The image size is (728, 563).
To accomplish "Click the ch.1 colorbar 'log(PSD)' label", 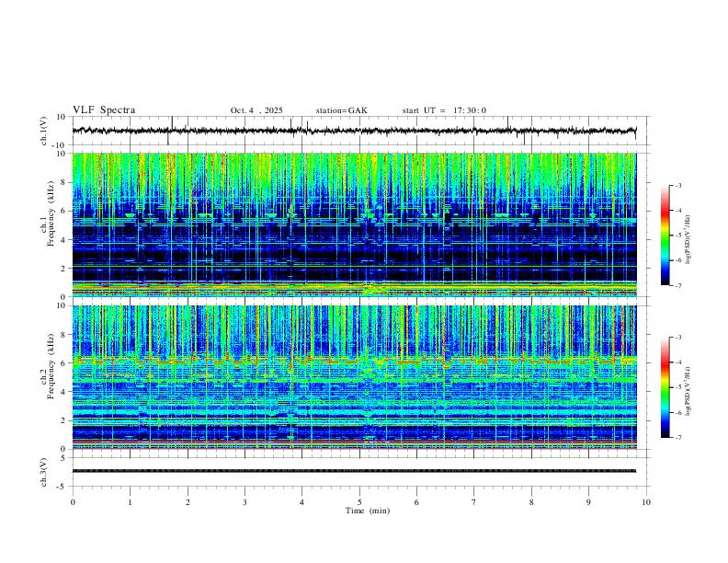I will tap(688, 239).
